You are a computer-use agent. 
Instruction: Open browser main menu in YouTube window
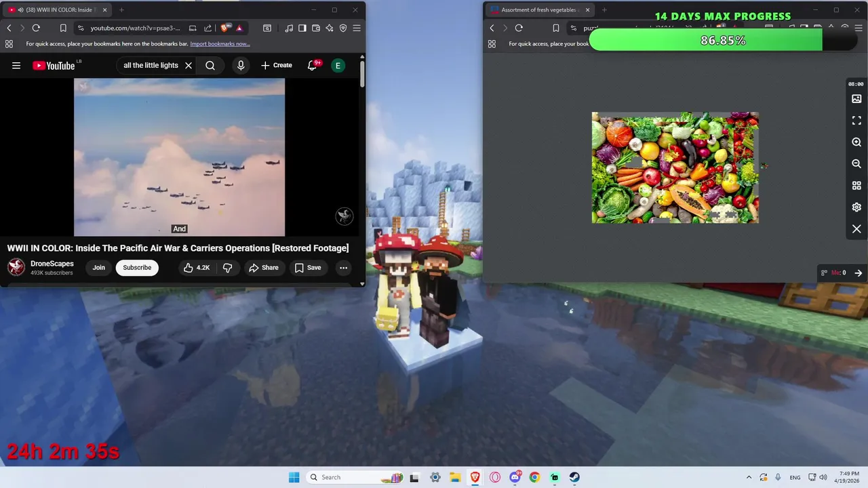click(x=357, y=28)
